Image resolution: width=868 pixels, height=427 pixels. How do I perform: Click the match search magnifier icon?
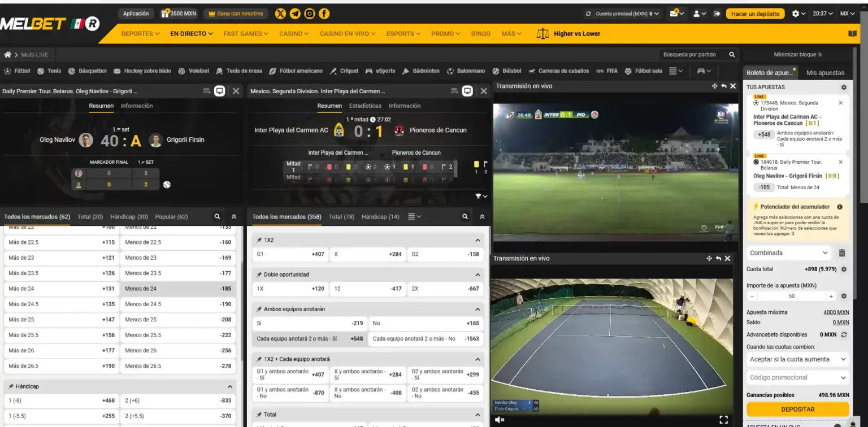tap(732, 55)
